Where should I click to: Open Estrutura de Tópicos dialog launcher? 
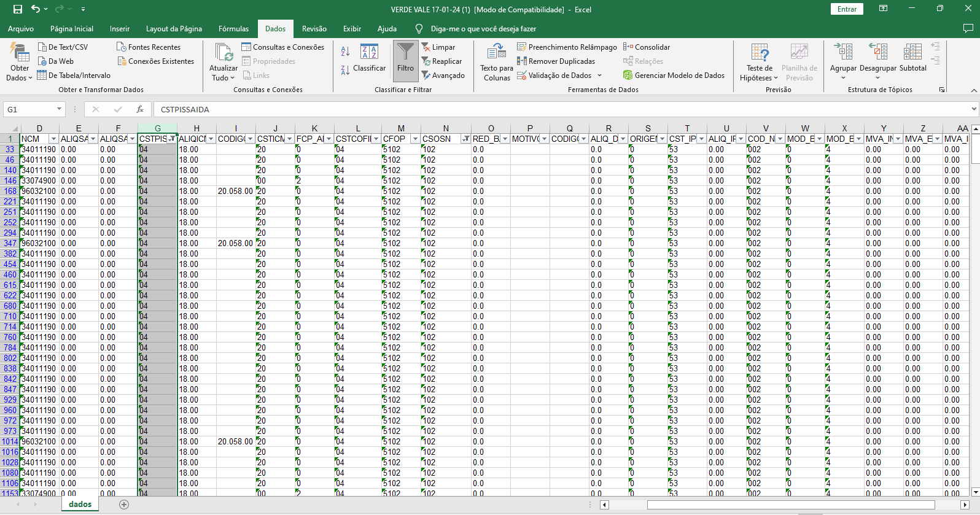[x=942, y=90]
